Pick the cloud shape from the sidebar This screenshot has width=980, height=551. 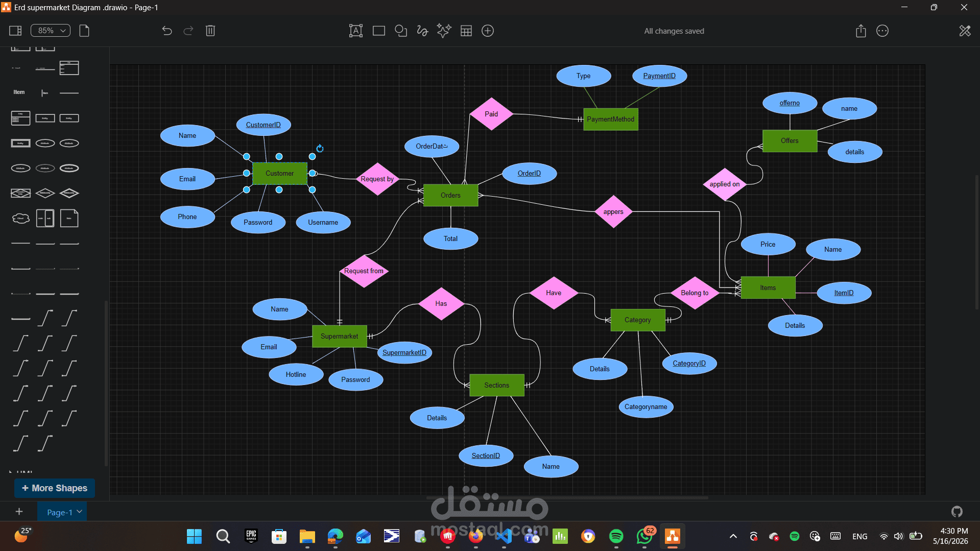pos(21,219)
